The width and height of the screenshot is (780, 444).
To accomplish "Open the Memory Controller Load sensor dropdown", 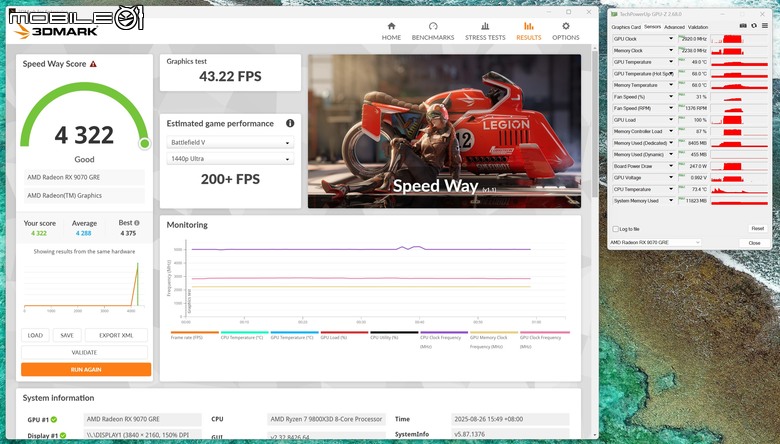I will tap(671, 132).
